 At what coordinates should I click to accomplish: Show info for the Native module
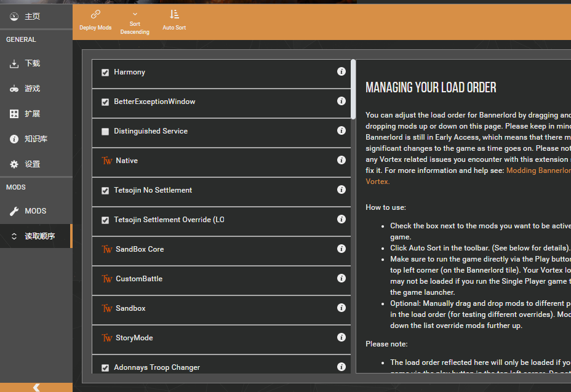tap(341, 160)
